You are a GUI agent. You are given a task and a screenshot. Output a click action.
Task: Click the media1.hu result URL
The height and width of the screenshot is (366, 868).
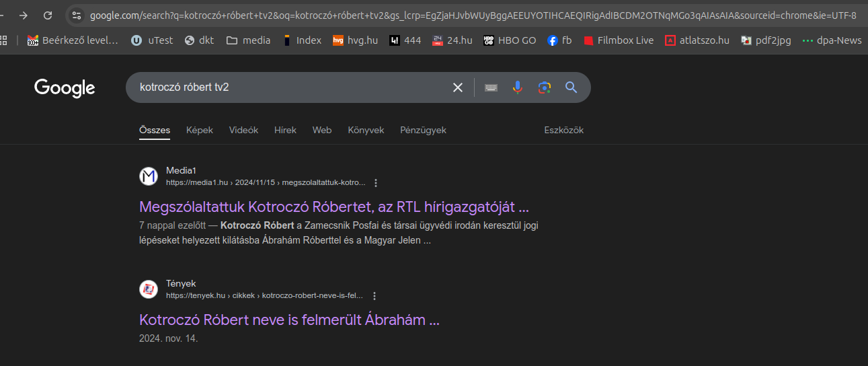click(x=266, y=182)
